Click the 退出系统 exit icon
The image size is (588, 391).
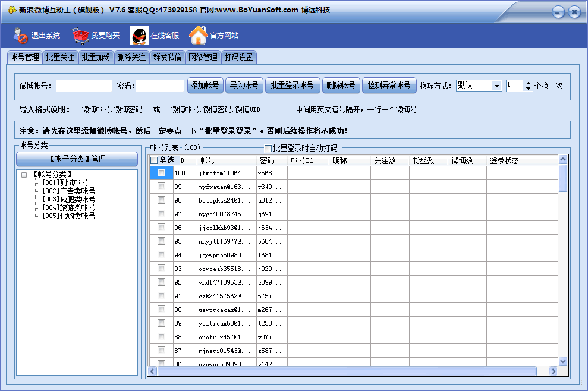pyautogui.click(x=20, y=36)
